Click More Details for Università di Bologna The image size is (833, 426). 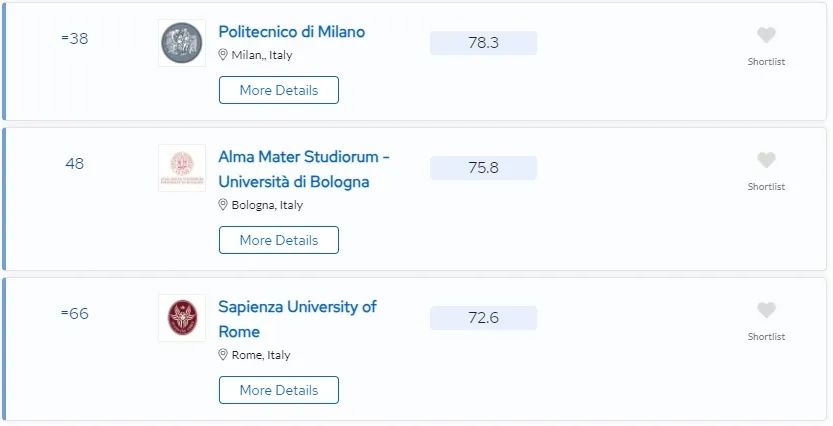[x=278, y=240]
